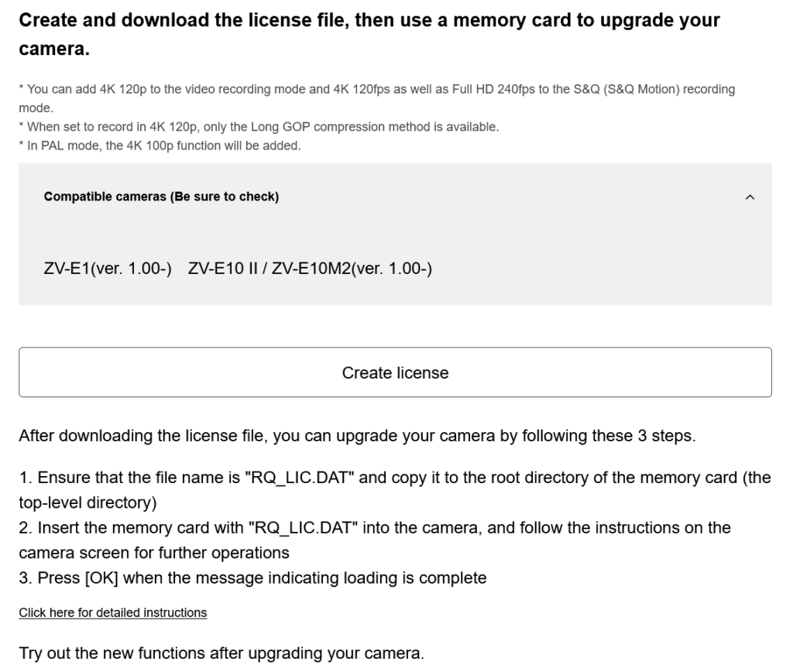Click the page title about license file
This screenshot has width=793, height=672.
369,19
